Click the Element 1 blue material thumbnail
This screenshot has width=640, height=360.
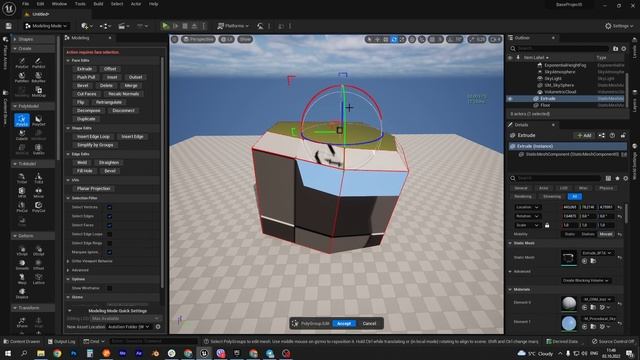569,323
